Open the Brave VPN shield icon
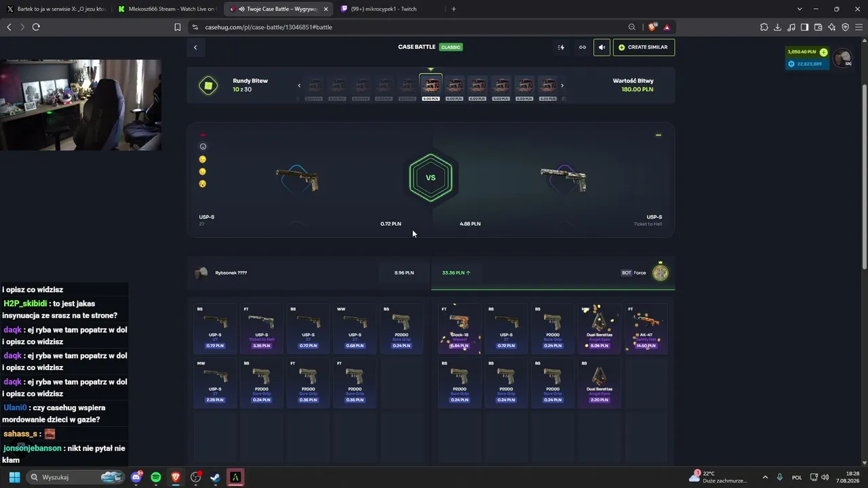868x488 pixels. click(845, 27)
